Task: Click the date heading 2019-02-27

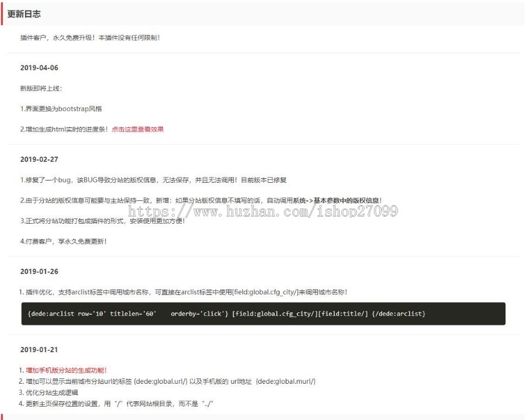Action: tap(39, 159)
